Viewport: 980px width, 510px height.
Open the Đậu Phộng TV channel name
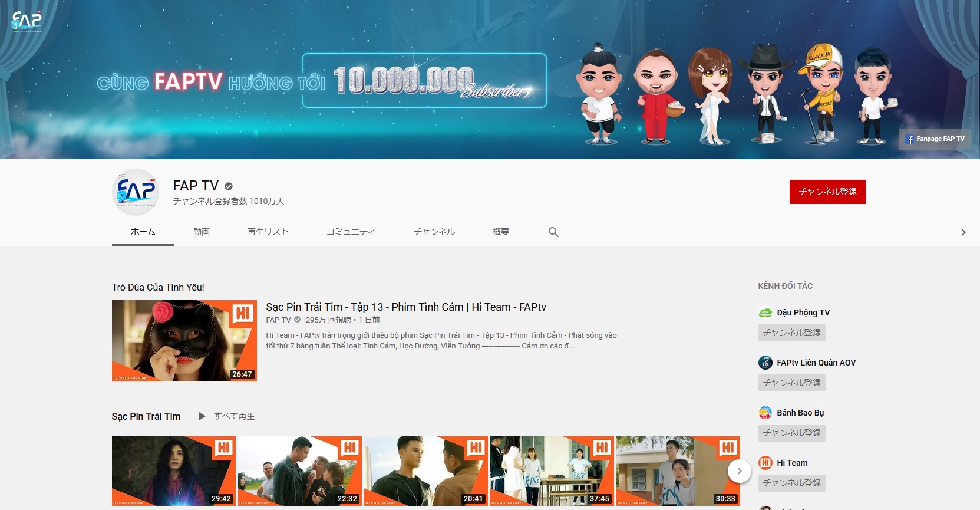click(803, 312)
